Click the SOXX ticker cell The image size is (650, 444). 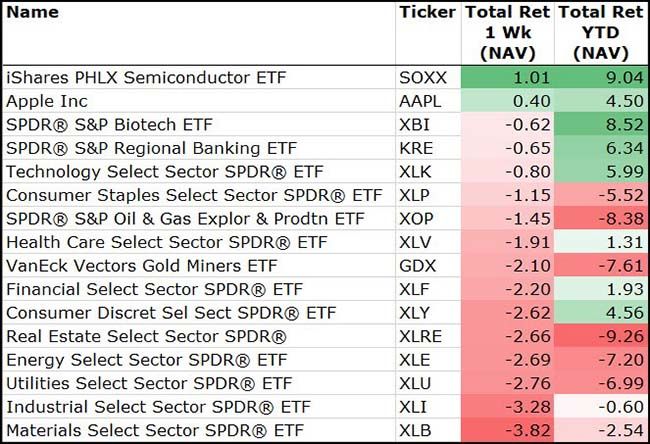[x=422, y=77]
